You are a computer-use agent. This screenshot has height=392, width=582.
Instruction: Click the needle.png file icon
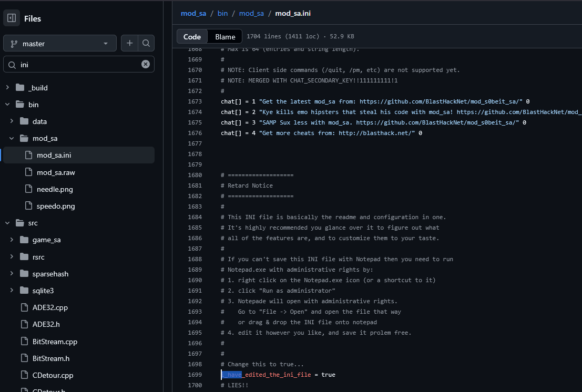coord(28,189)
